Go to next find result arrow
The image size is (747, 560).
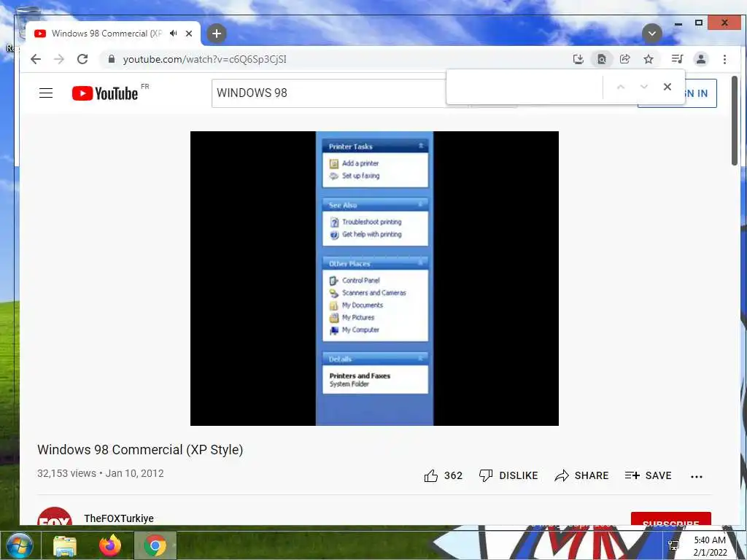pyautogui.click(x=644, y=87)
